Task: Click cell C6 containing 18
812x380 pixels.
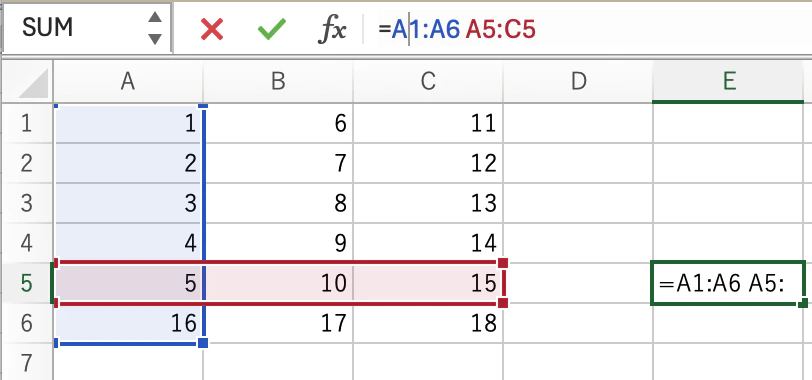Action: tap(428, 323)
